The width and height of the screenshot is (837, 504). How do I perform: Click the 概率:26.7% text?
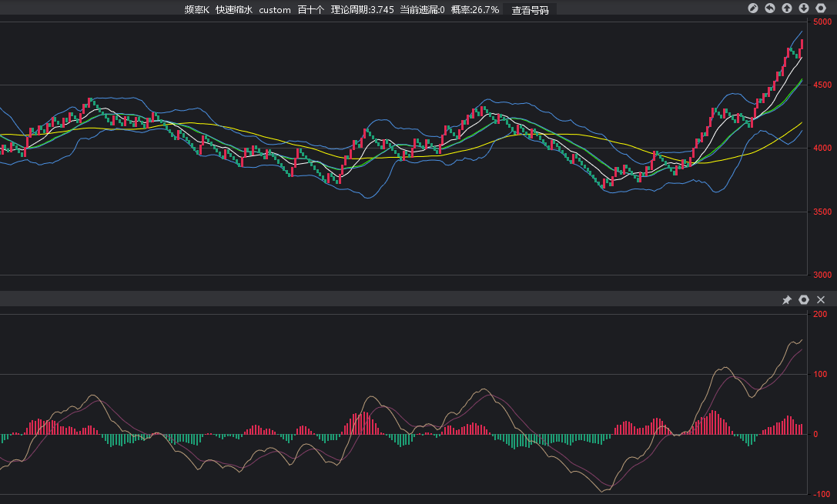coord(475,9)
